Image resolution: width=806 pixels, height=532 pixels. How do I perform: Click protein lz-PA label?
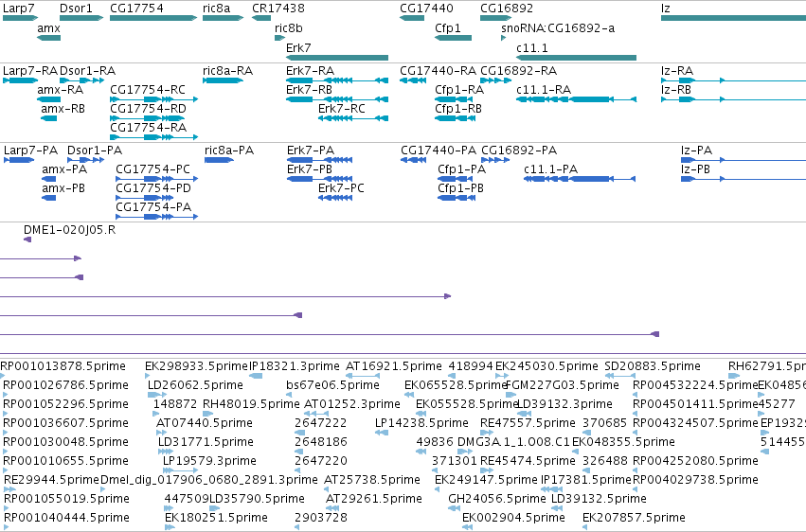point(696,151)
